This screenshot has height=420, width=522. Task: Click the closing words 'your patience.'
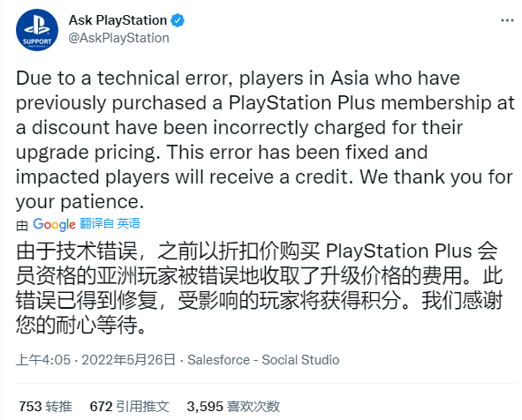click(x=79, y=202)
